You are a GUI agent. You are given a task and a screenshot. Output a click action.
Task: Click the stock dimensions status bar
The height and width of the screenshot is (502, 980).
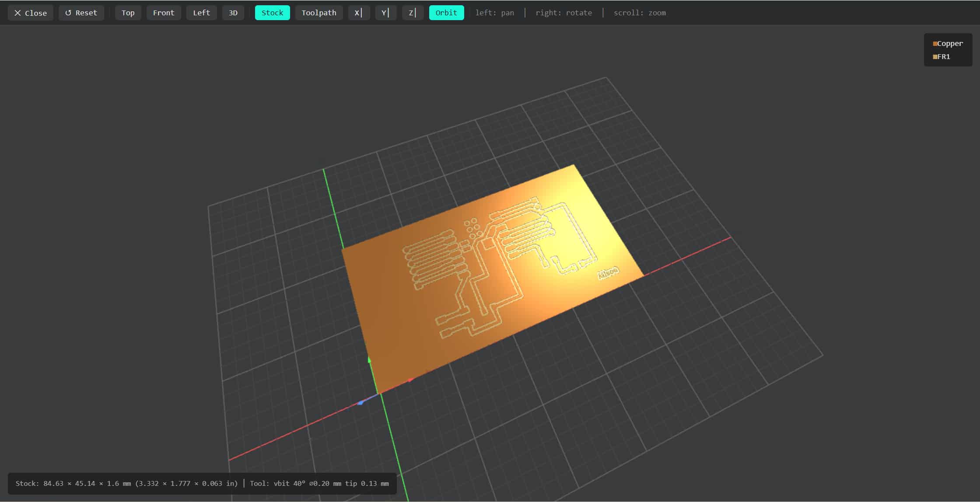coord(202,483)
